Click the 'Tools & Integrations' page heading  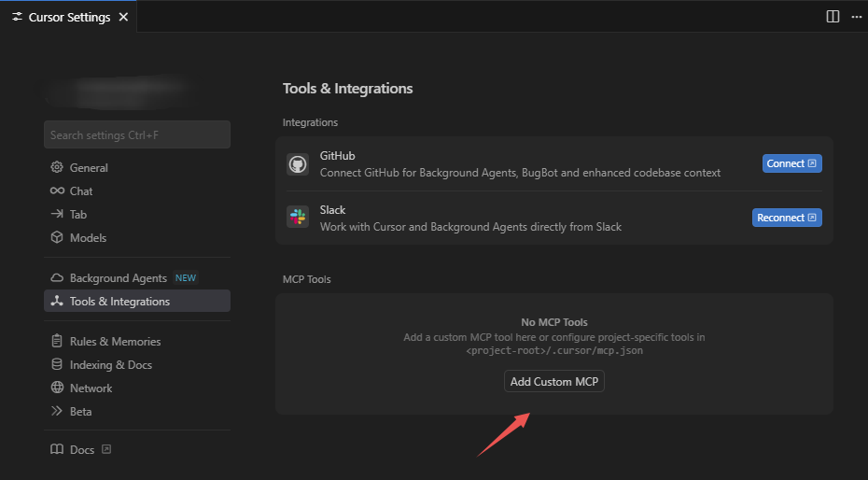(347, 89)
